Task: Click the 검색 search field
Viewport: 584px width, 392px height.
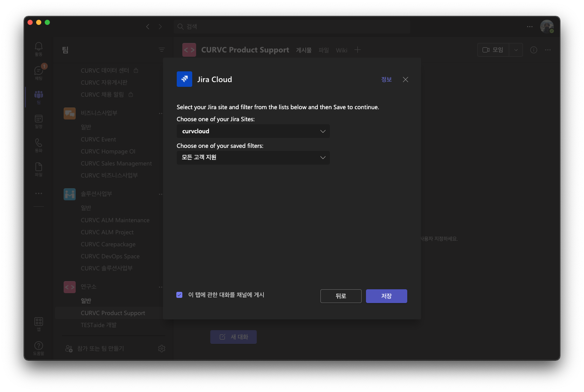Action: [292, 27]
